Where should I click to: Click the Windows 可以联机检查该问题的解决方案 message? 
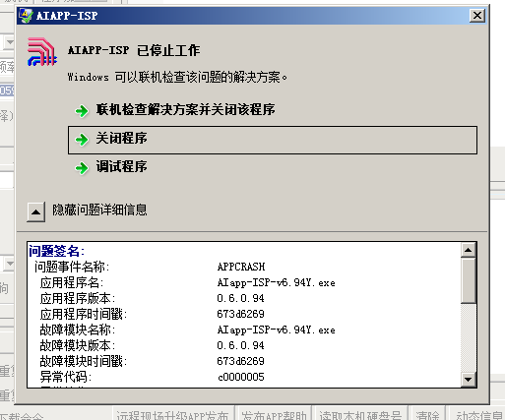click(x=177, y=78)
